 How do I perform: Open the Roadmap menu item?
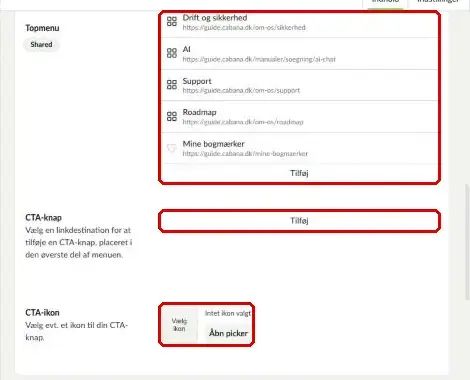(299, 117)
